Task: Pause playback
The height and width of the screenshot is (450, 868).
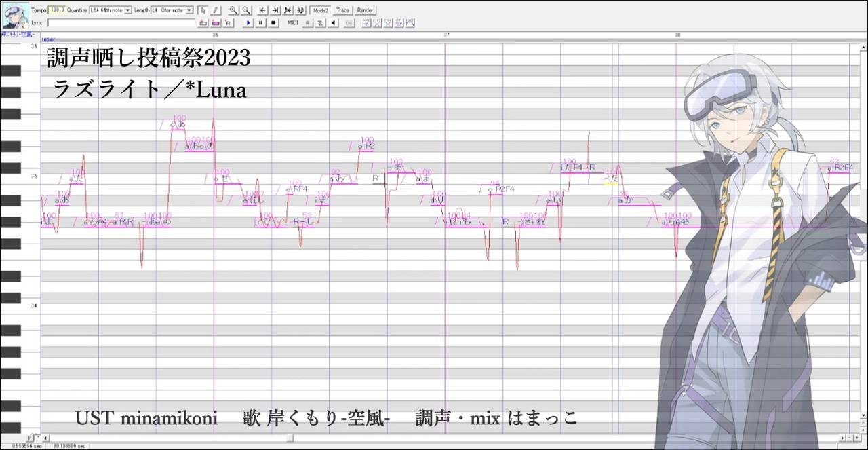Action: coord(261,23)
